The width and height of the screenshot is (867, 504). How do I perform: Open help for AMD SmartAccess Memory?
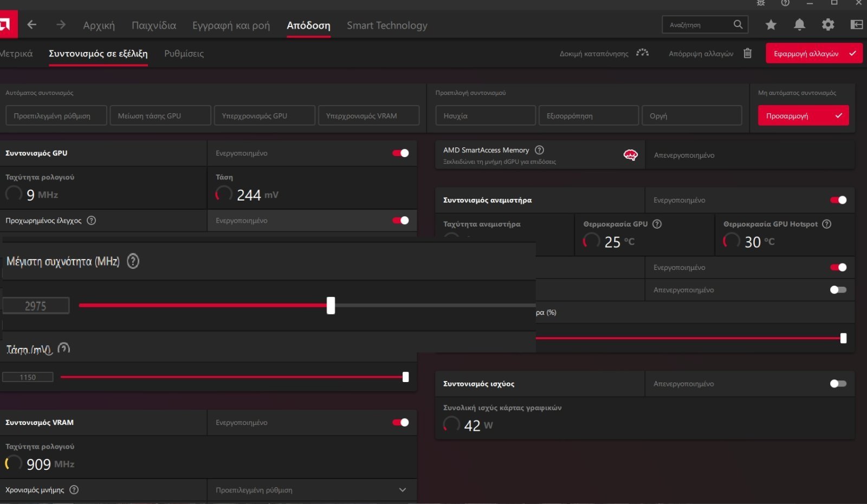[x=539, y=150]
